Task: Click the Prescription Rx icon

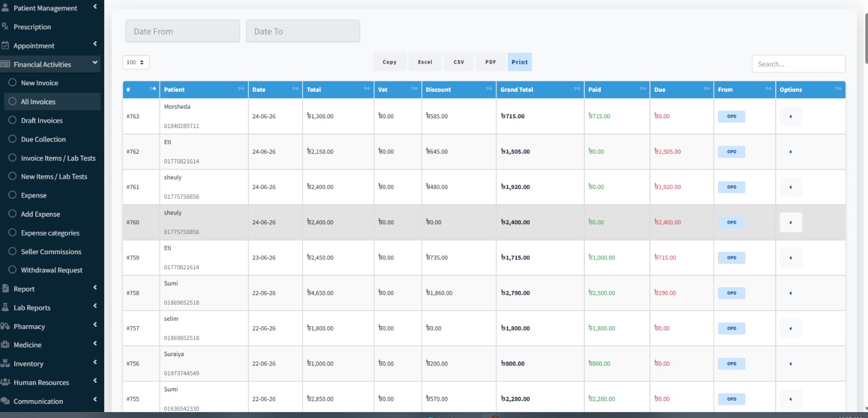Action: coord(5,26)
